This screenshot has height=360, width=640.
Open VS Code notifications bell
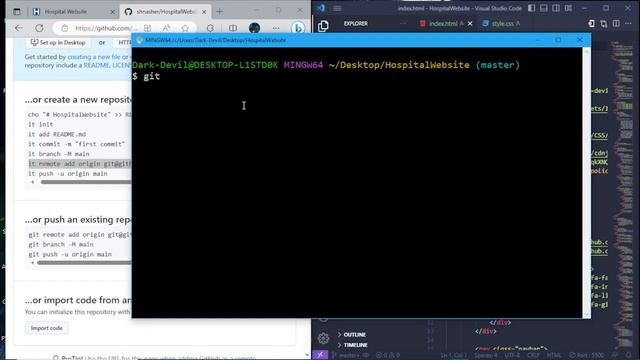point(628,356)
